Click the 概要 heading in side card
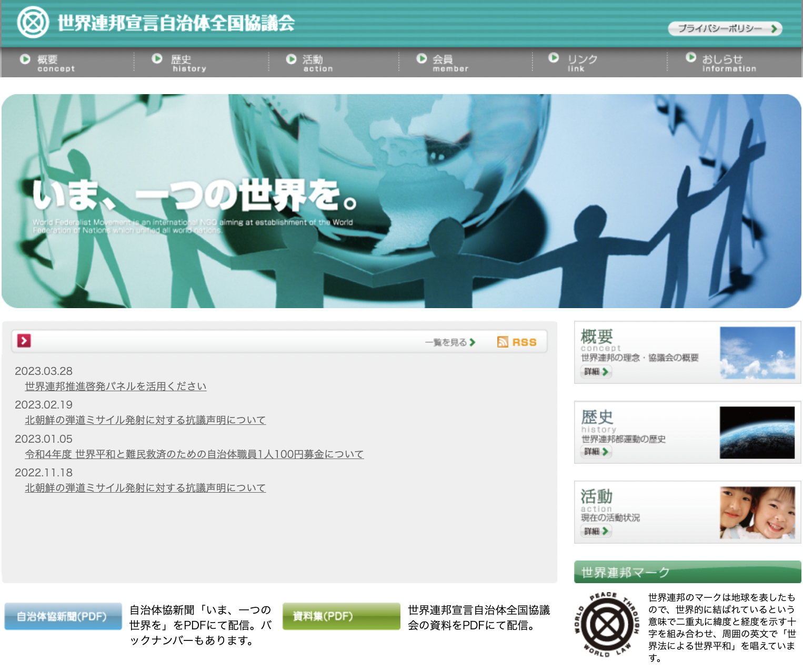The image size is (803, 672). click(x=597, y=337)
